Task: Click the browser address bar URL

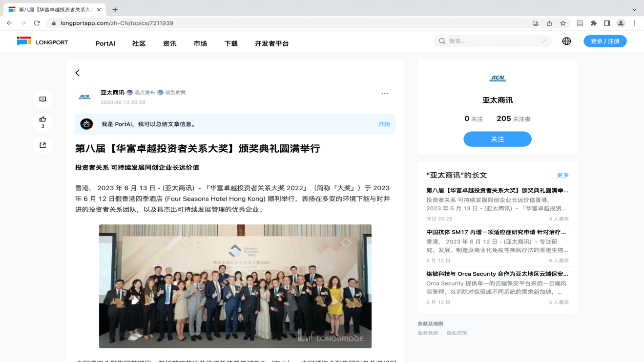Action: [117, 23]
